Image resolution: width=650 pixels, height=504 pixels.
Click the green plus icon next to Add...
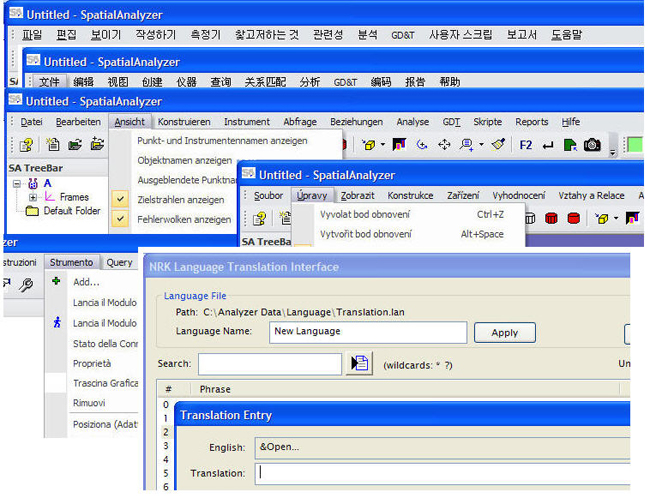pyautogui.click(x=58, y=282)
